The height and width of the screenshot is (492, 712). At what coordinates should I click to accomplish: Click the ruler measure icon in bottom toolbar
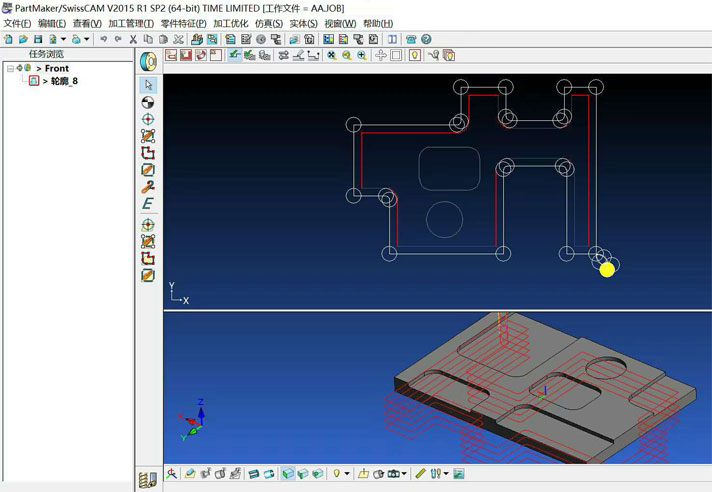click(x=421, y=474)
